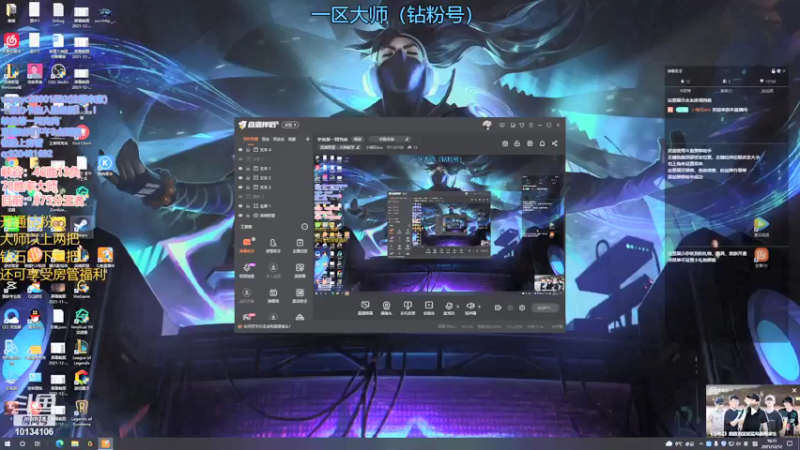Click the picture-in-picture video at bottom right
The image size is (800, 450).
pos(753,411)
